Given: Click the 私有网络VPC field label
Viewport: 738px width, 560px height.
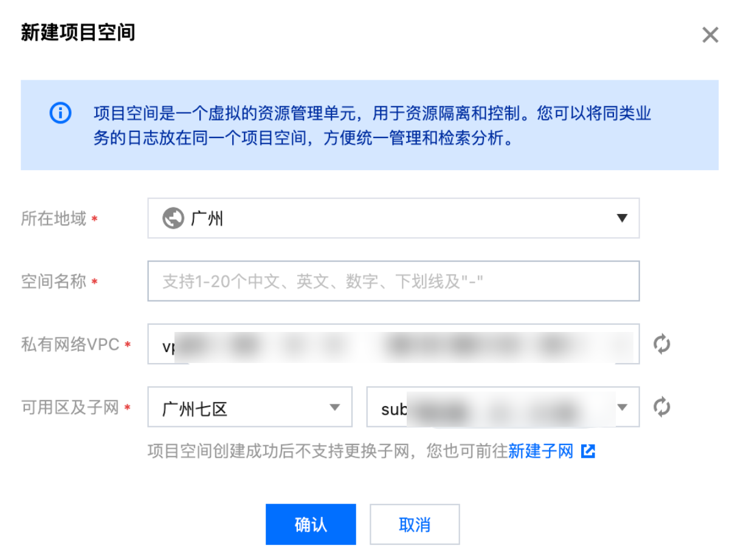Looking at the screenshot, I should [x=70, y=345].
